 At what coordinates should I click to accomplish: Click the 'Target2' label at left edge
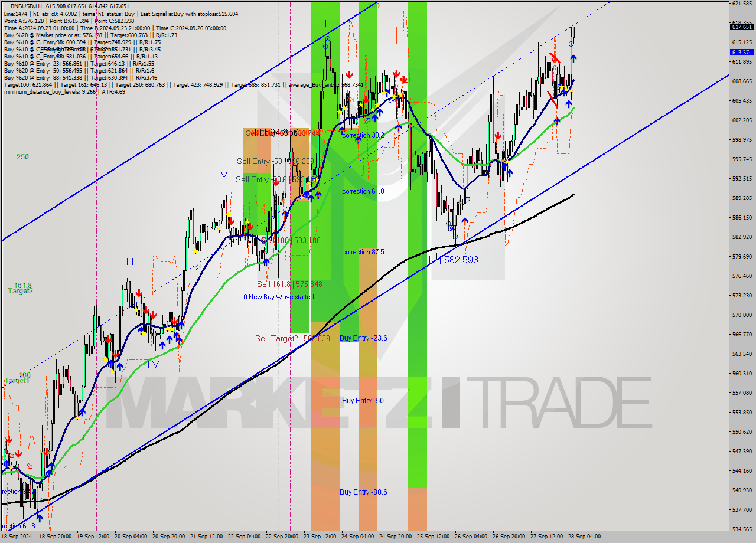tap(20, 291)
